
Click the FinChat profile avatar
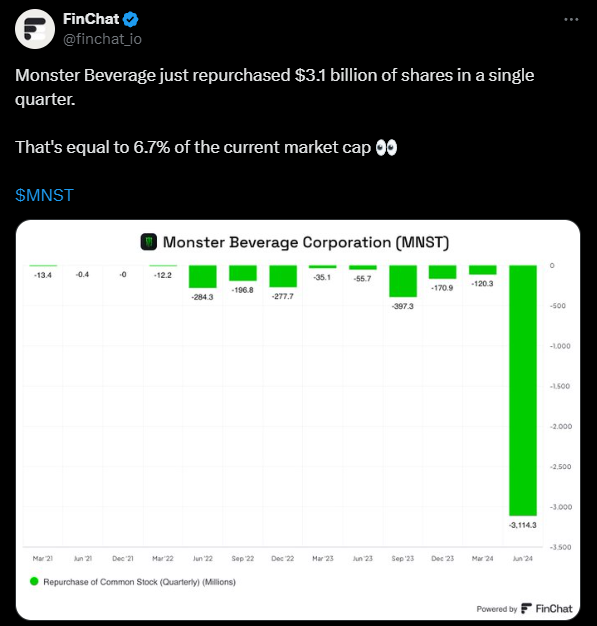click(35, 29)
